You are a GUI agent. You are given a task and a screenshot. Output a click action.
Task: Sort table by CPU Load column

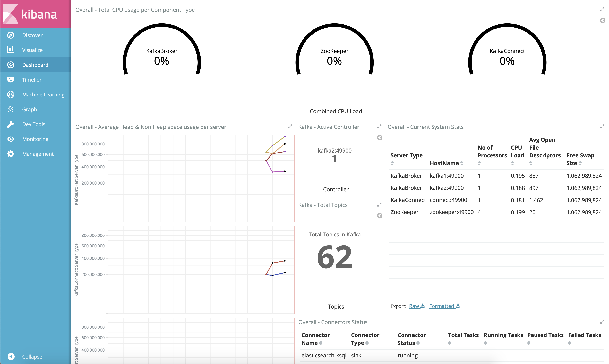tap(512, 163)
